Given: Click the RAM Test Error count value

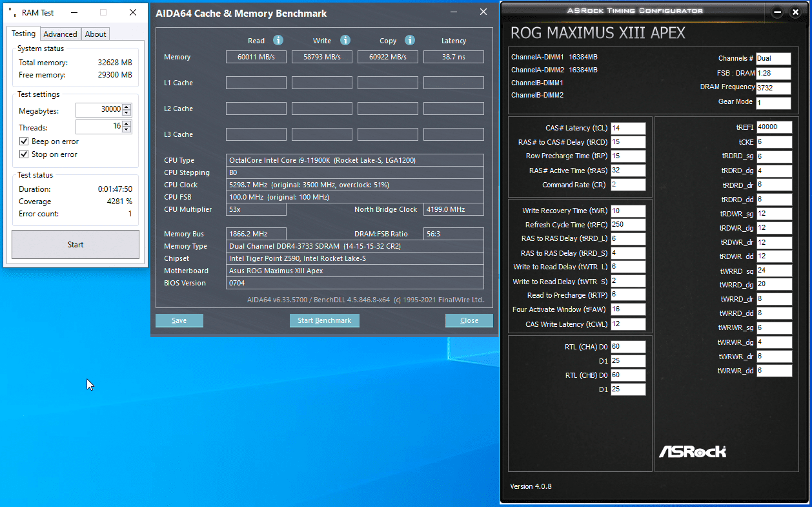Looking at the screenshot, I should [130, 214].
